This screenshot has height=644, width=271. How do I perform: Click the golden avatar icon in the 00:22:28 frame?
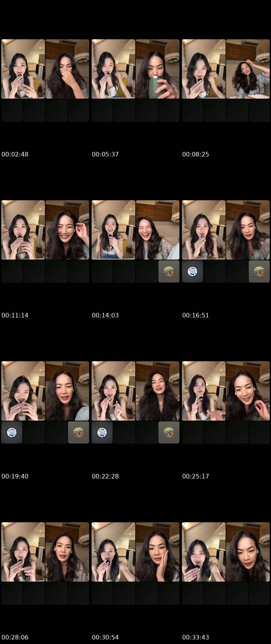pyautogui.click(x=169, y=432)
